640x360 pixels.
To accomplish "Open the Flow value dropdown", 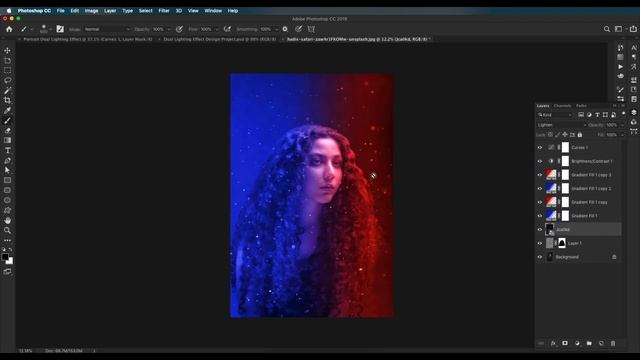I will 217,29.
